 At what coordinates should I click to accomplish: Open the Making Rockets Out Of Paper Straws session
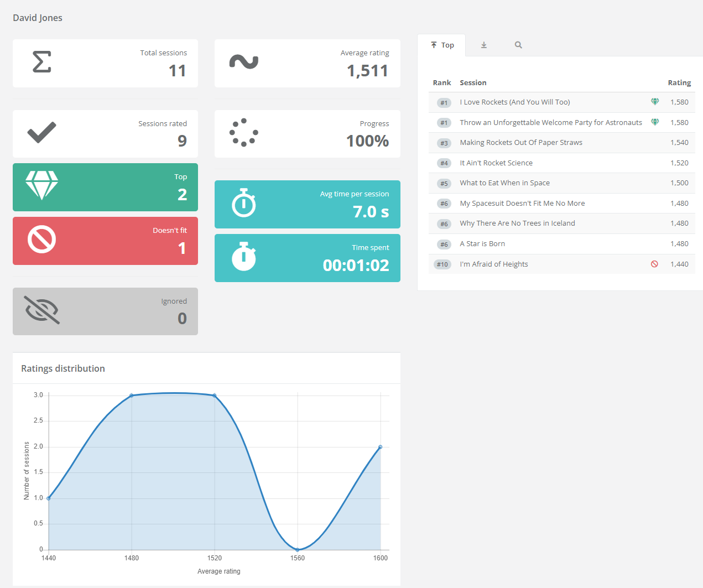point(520,143)
